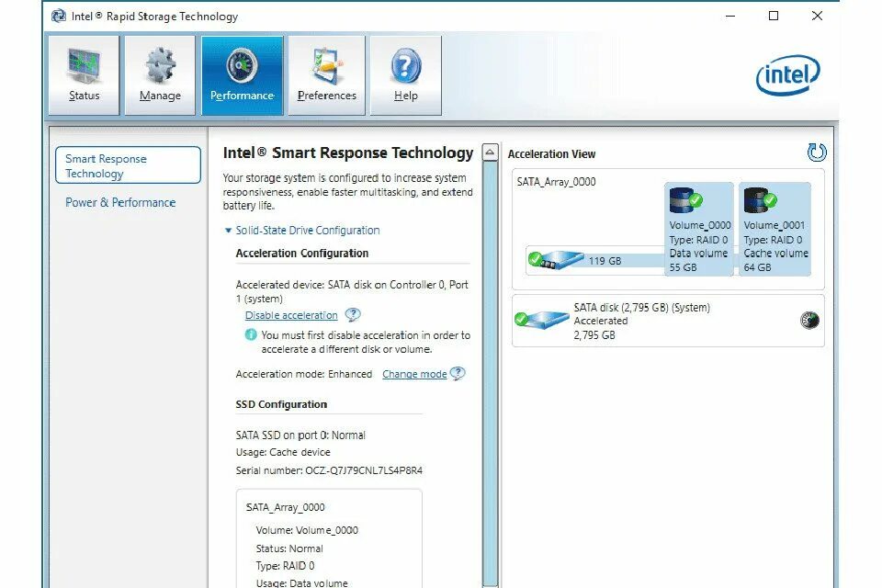
Task: Refresh the Acceleration View
Action: [x=816, y=152]
